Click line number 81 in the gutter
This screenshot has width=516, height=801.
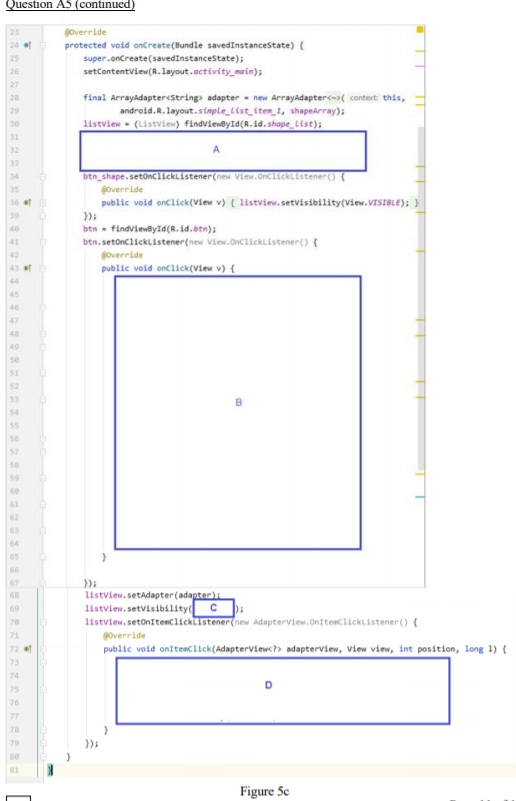(x=14, y=770)
